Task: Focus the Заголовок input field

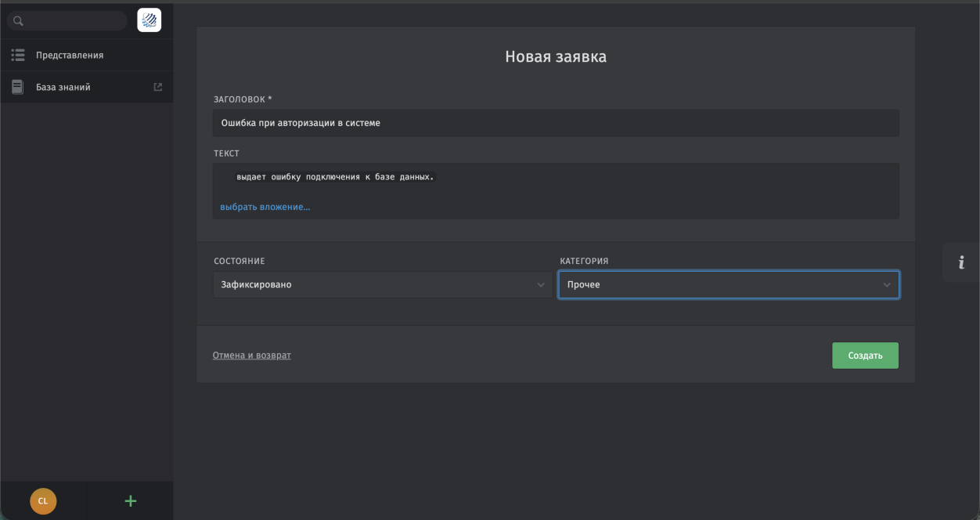Action: click(556, 123)
